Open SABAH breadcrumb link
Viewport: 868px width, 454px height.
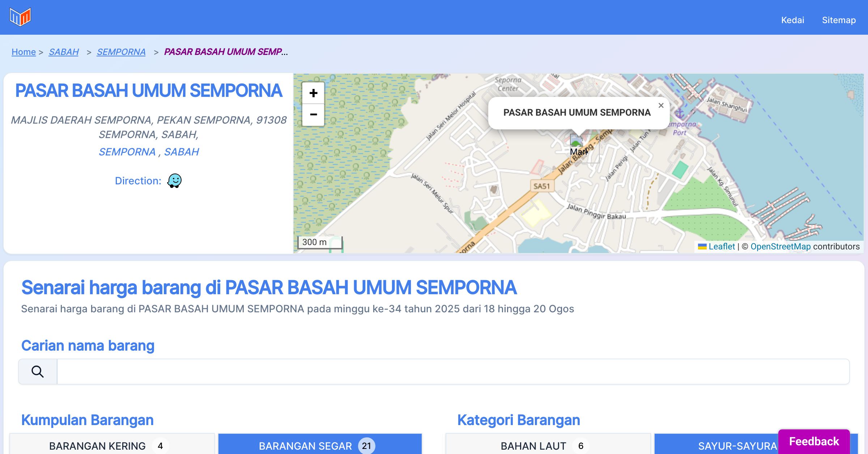pyautogui.click(x=64, y=52)
